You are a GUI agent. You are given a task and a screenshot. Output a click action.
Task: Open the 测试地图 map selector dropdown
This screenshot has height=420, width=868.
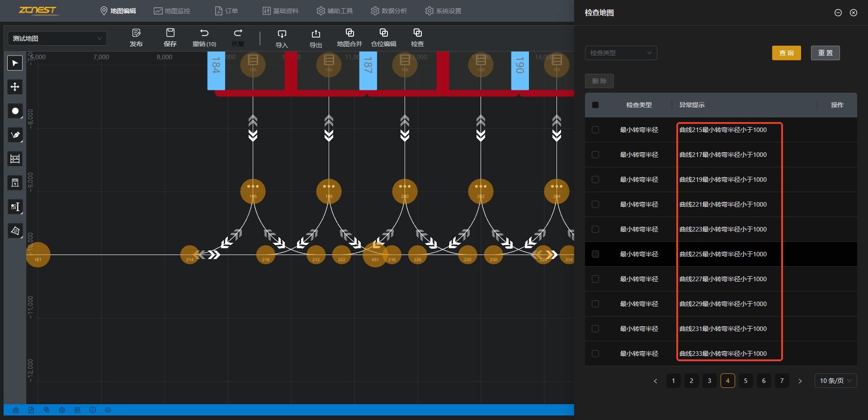tap(57, 38)
